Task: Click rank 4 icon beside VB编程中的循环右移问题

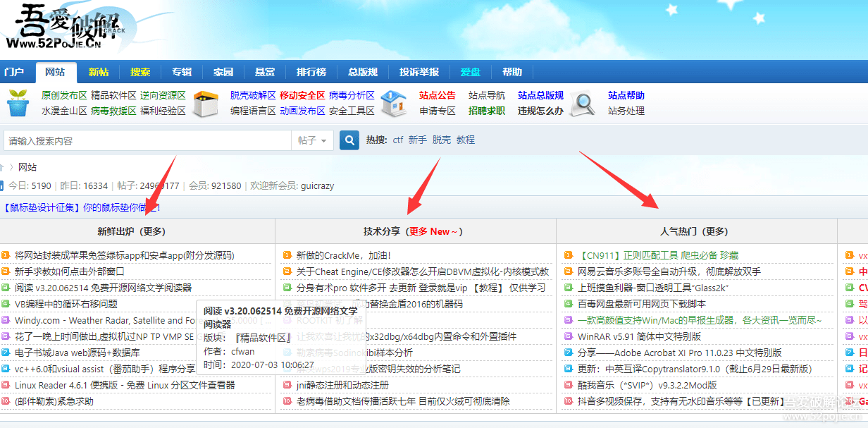Action: pos(6,304)
